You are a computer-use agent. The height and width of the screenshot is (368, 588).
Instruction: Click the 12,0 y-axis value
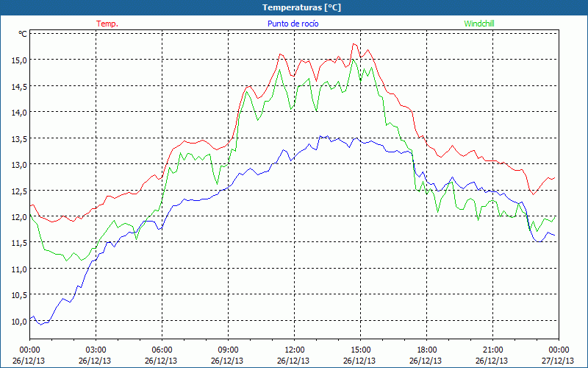(20, 217)
